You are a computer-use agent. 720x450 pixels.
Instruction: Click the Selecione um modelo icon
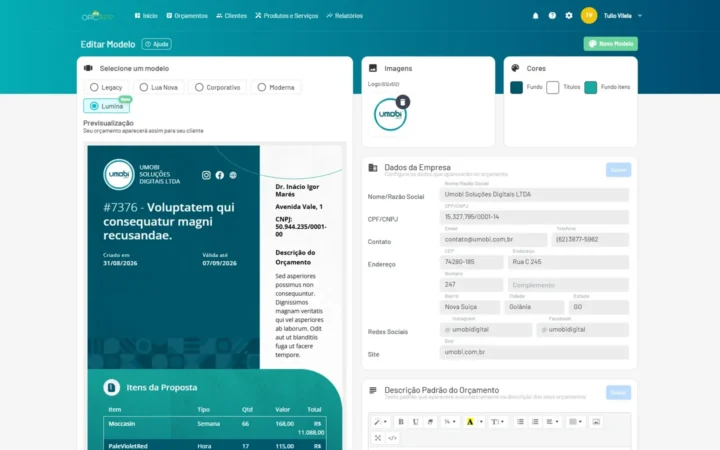point(88,68)
